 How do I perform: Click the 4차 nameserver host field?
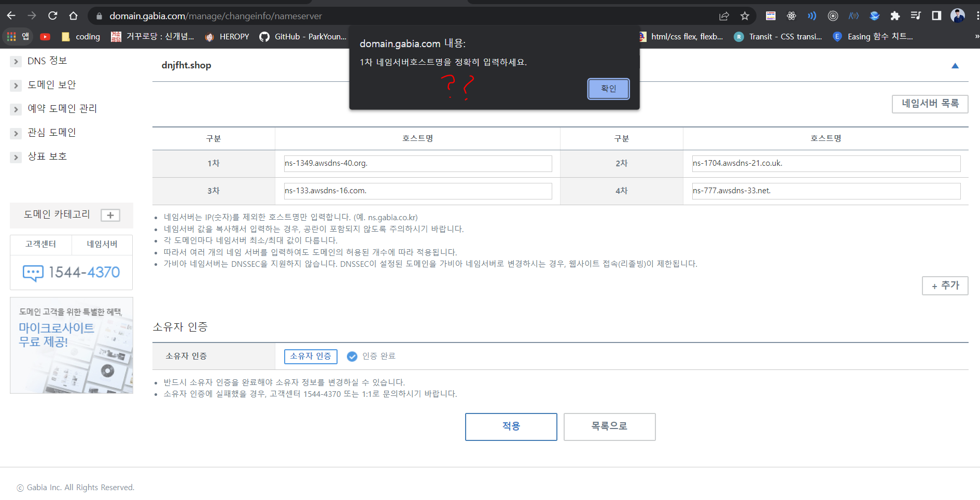pyautogui.click(x=826, y=191)
